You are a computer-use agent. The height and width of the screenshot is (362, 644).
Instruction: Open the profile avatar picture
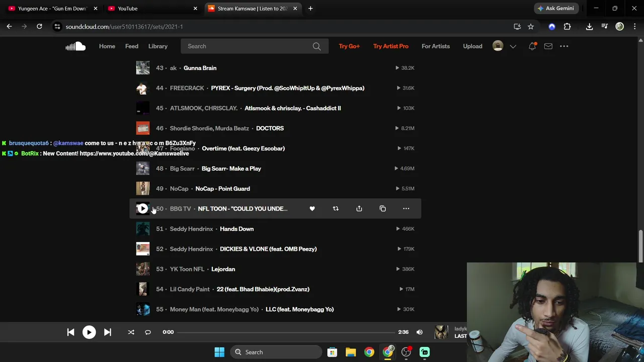(498, 46)
